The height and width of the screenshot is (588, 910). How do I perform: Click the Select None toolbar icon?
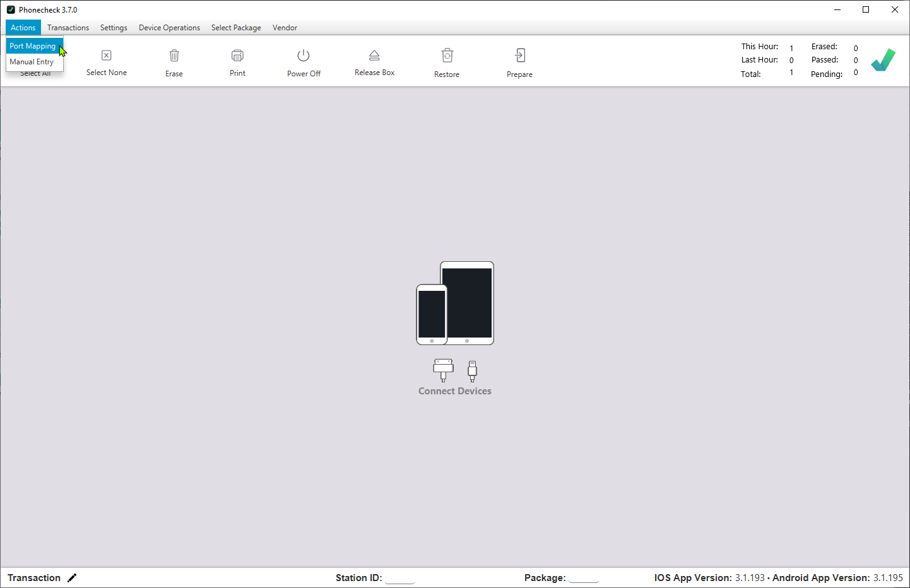[107, 56]
